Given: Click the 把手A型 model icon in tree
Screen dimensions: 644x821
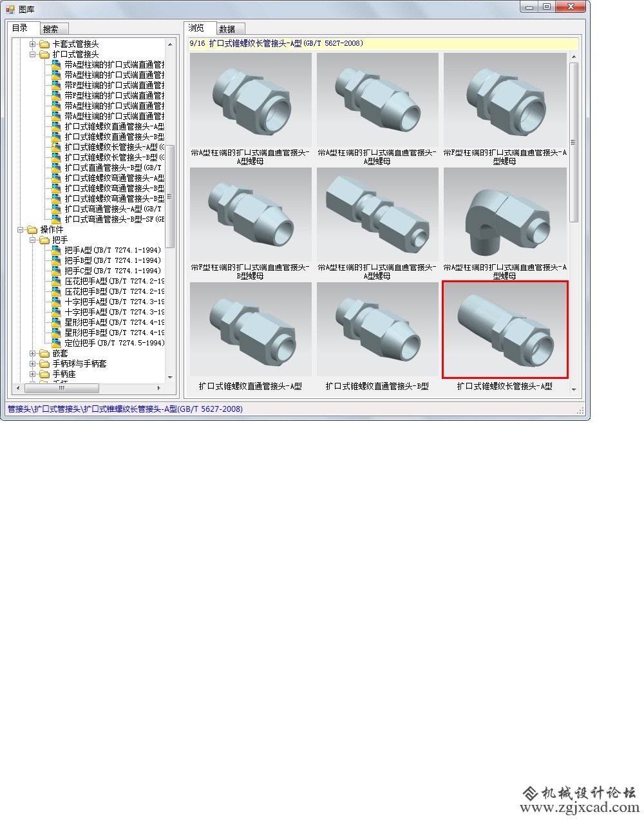Looking at the screenshot, I should pos(57,250).
